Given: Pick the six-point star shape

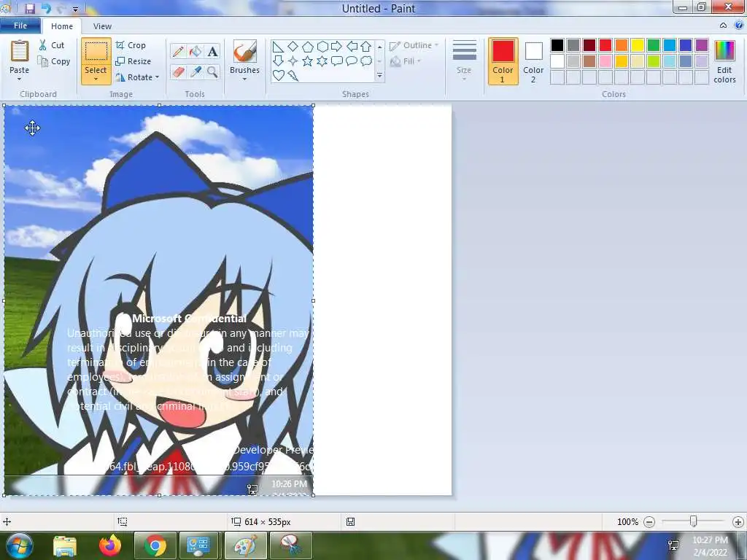Looking at the screenshot, I should pos(322,61).
